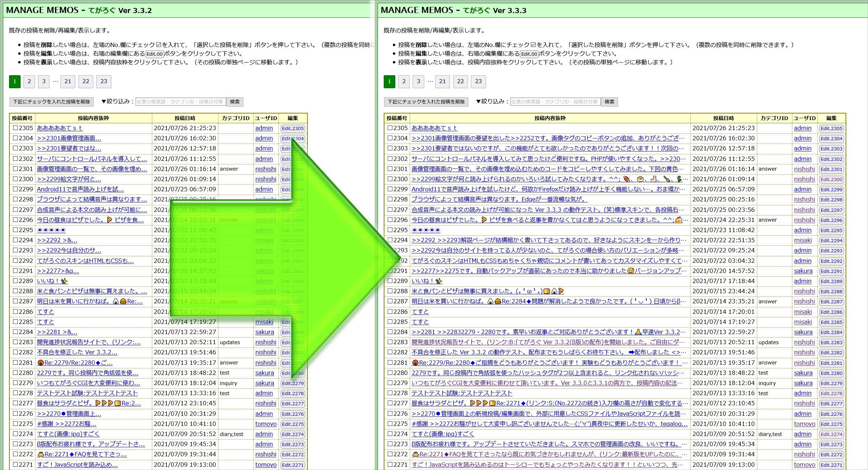868x470 pixels.
Task: Click the 検索 search button in left panel
Action: (x=235, y=102)
